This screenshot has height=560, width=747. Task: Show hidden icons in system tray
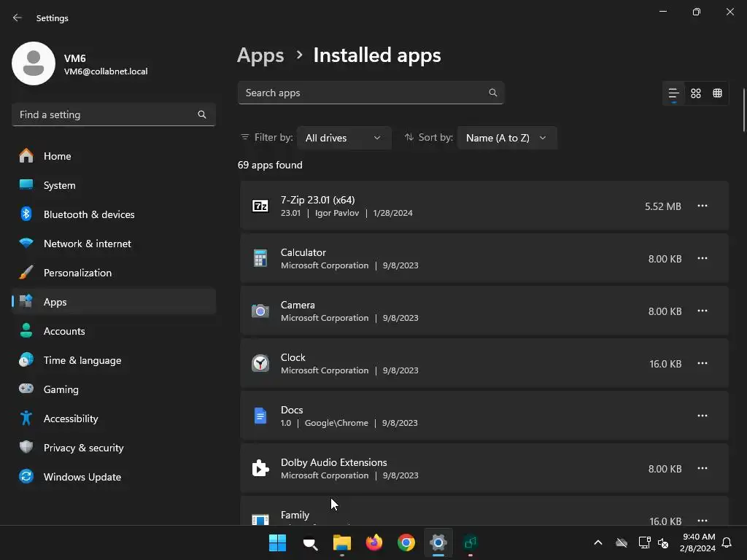click(x=598, y=542)
